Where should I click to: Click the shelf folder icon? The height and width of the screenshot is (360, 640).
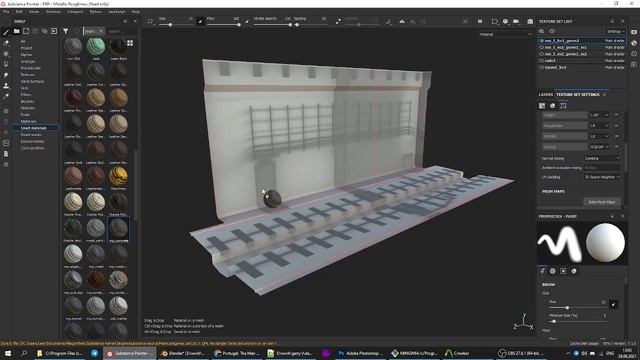tap(17, 31)
